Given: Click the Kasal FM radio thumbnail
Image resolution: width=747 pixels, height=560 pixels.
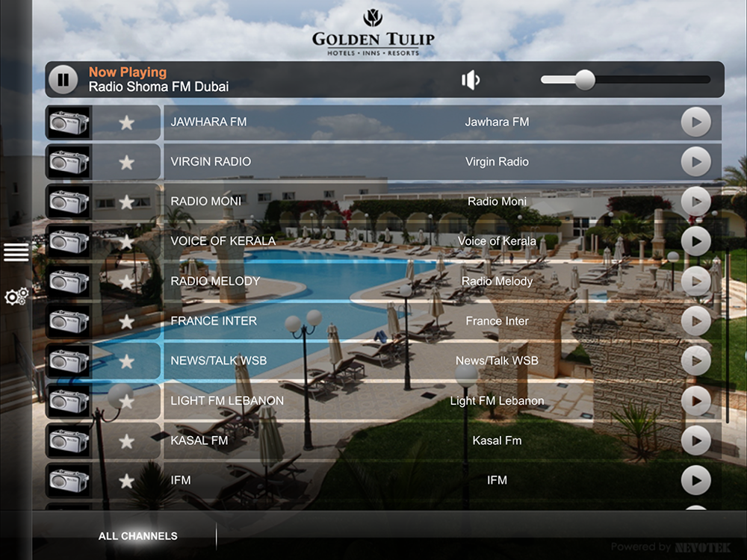Looking at the screenshot, I should pos(69,441).
